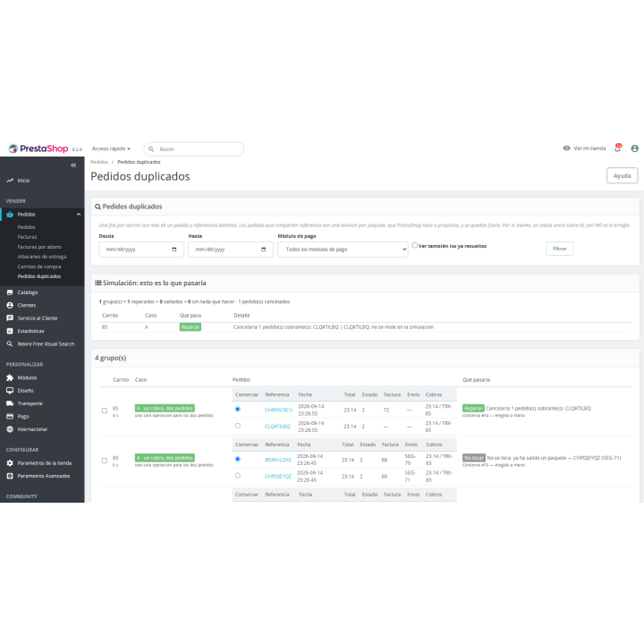Screen dimensions: 644x644
Task: Enable 'Ver también los ya resueltos' checkbox
Action: 415,245
